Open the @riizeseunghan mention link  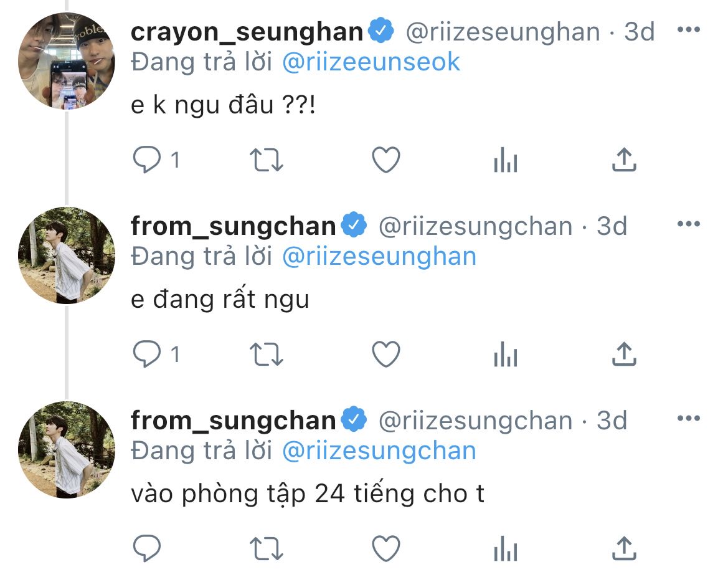point(379,257)
